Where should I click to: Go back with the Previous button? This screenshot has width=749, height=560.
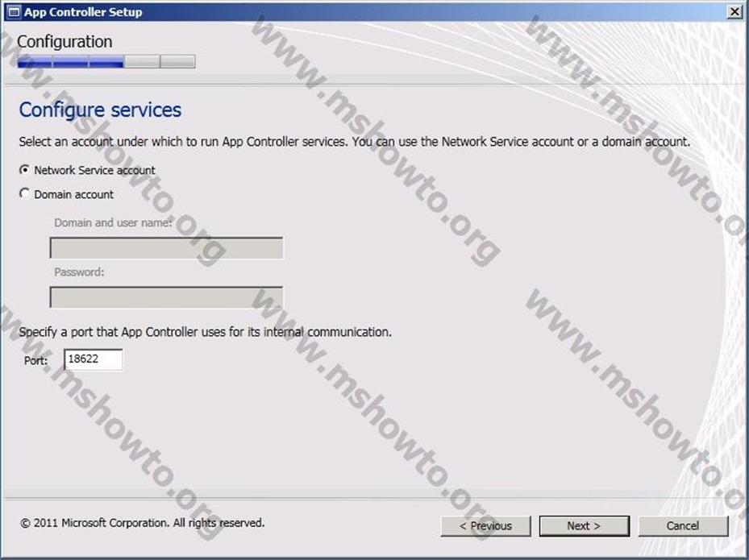485,525
